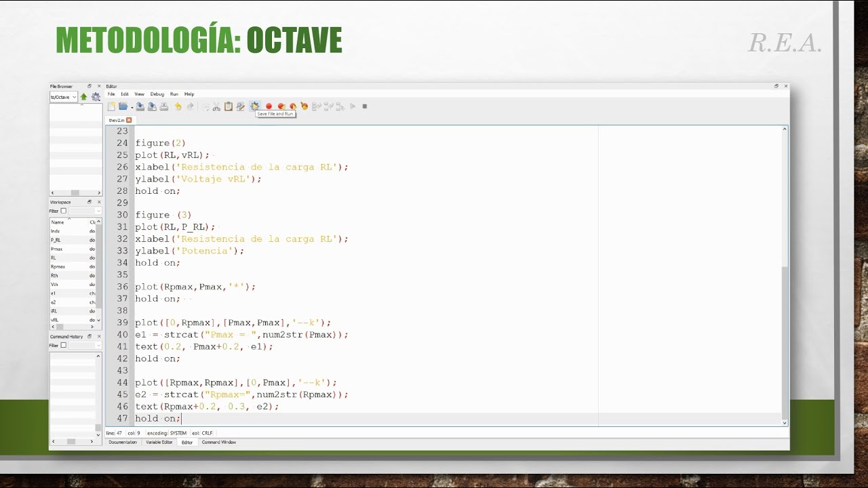This screenshot has height=488, width=868.
Task: Select the Vth variable in Workspace
Action: point(54,284)
